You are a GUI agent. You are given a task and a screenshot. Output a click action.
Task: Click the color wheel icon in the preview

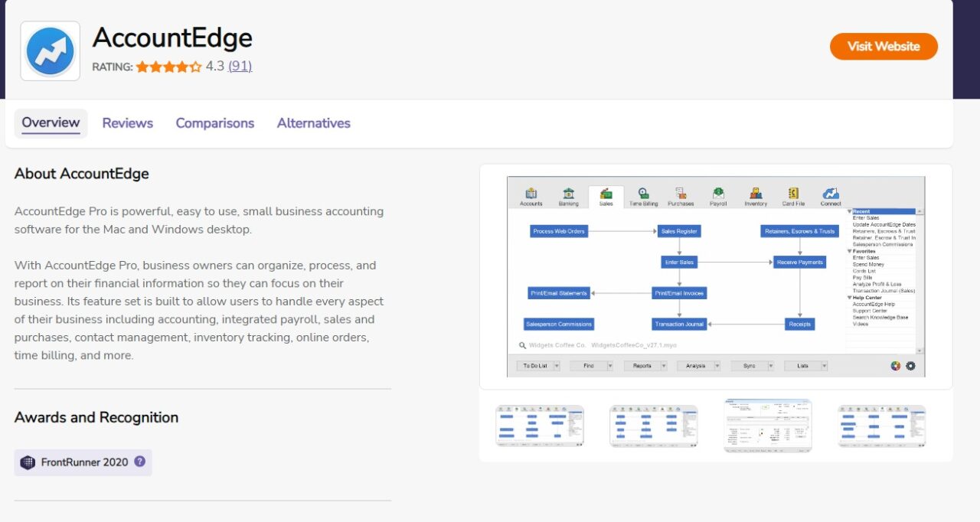point(895,366)
